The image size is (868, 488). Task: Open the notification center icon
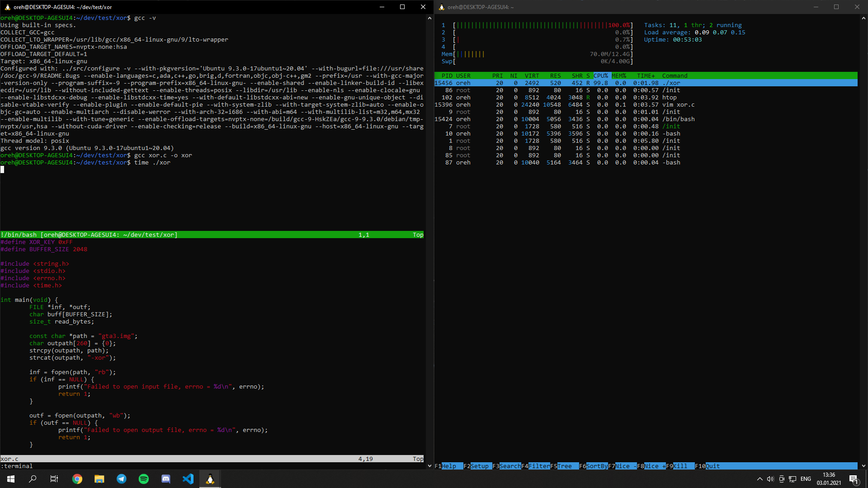(854, 479)
